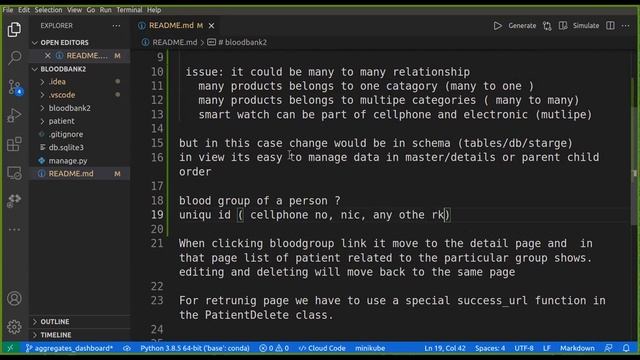This screenshot has width=640, height=360.
Task: Open editor more actions ellipsis
Action: click(x=625, y=26)
